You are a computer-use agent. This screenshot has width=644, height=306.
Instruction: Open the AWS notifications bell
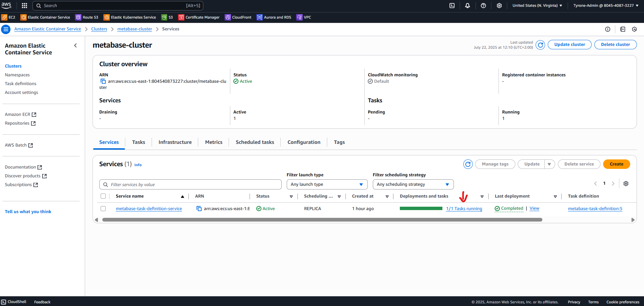coord(467,5)
